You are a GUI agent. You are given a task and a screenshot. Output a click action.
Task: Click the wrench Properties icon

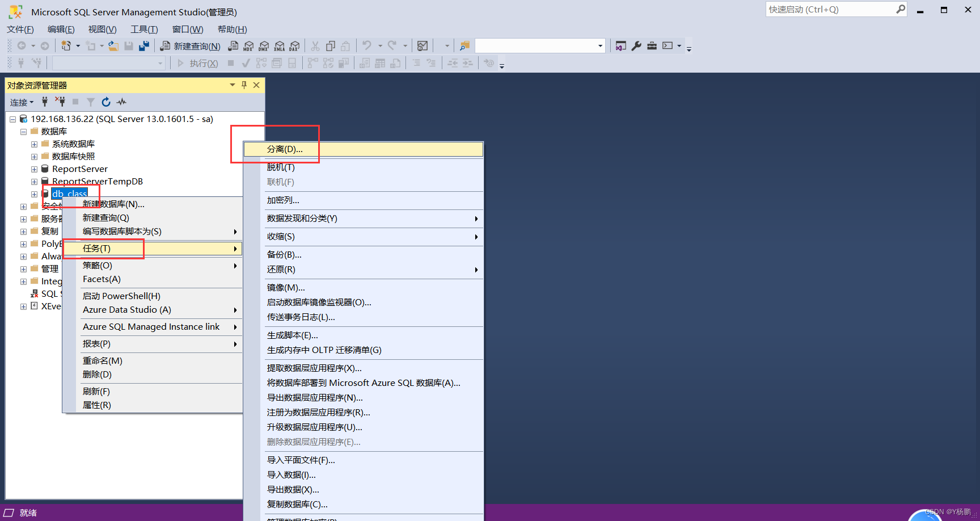636,46
